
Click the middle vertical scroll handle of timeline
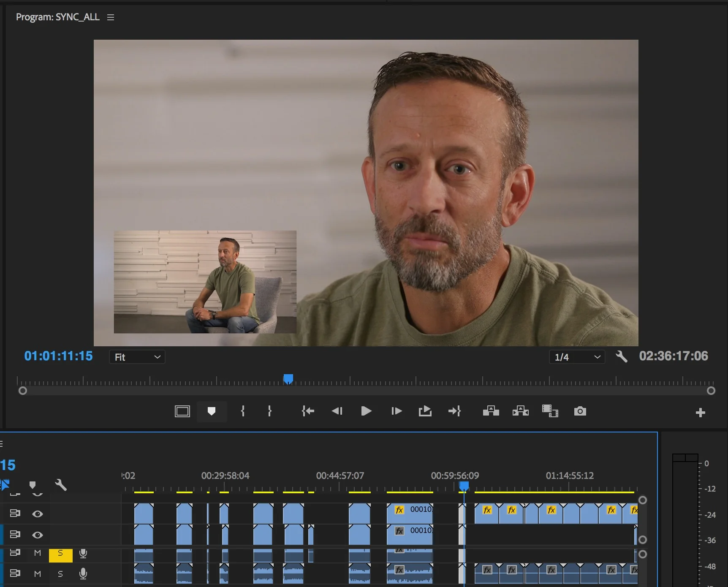pyautogui.click(x=643, y=540)
